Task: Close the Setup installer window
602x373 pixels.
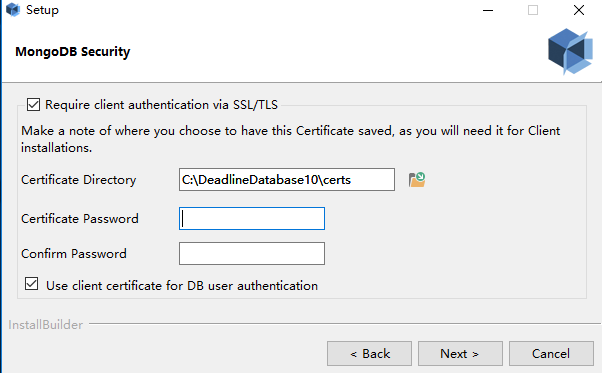Action: point(579,10)
